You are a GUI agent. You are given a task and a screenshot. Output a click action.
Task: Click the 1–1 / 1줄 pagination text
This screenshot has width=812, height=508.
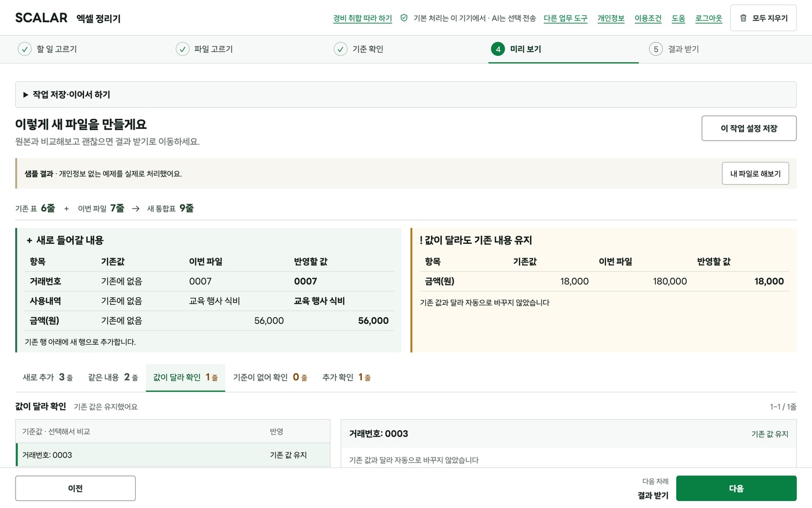pyautogui.click(x=783, y=407)
